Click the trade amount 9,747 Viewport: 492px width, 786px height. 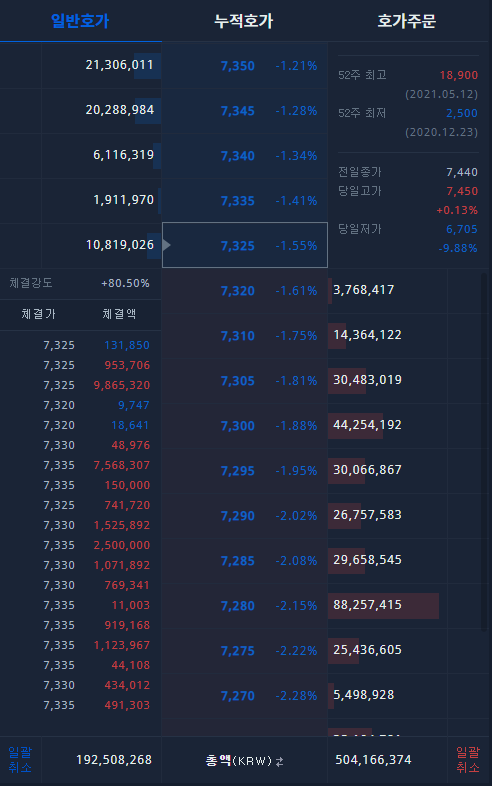pyautogui.click(x=134, y=406)
